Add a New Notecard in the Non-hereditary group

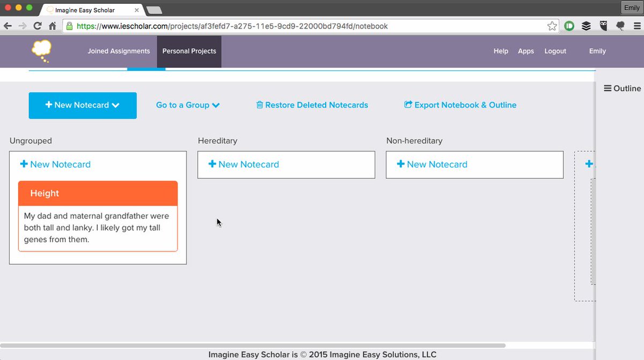coord(432,164)
